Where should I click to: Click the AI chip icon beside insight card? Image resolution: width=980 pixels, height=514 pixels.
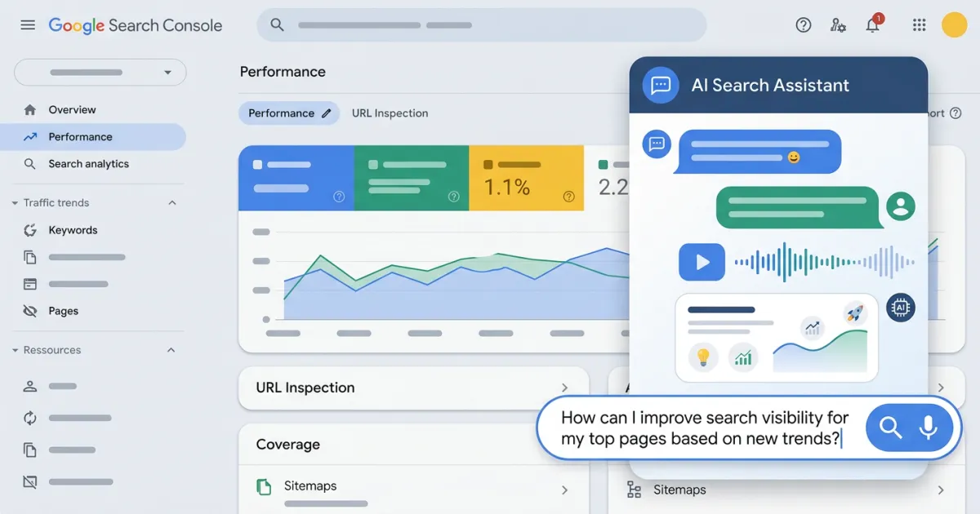(x=901, y=308)
